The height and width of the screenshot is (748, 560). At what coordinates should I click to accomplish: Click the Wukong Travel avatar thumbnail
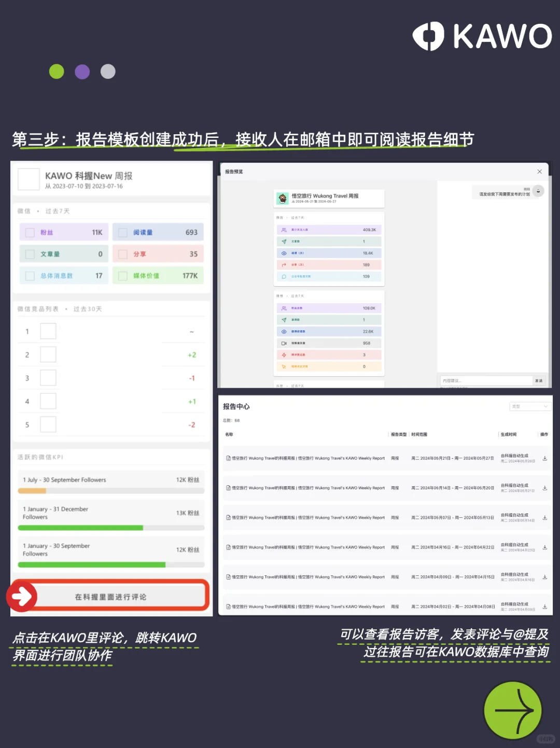tap(283, 198)
